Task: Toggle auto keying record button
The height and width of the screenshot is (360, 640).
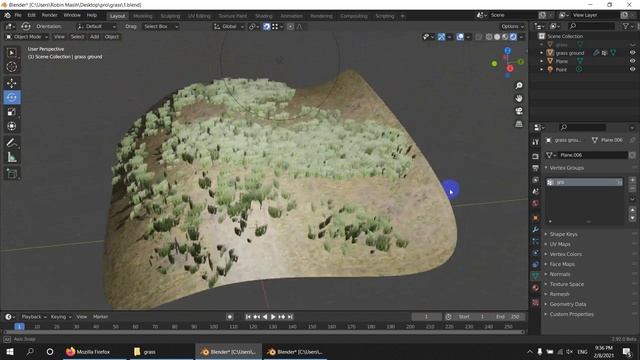Action: tap(230, 317)
